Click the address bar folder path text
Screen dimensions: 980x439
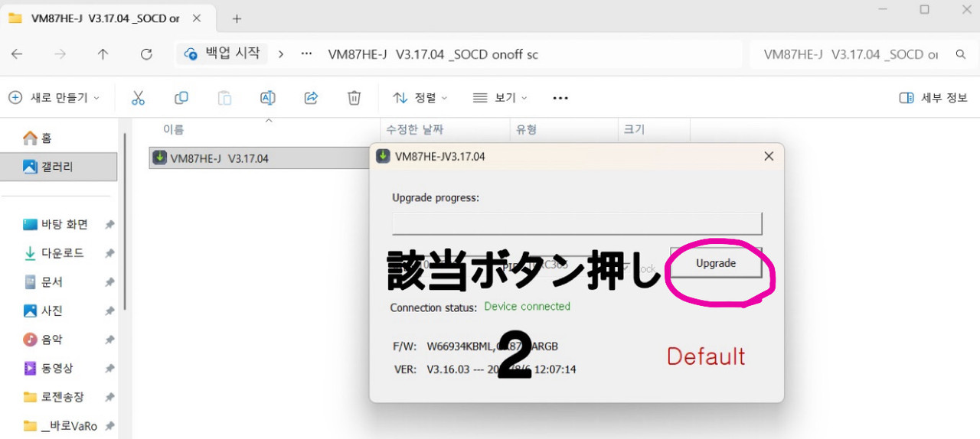[x=433, y=54]
